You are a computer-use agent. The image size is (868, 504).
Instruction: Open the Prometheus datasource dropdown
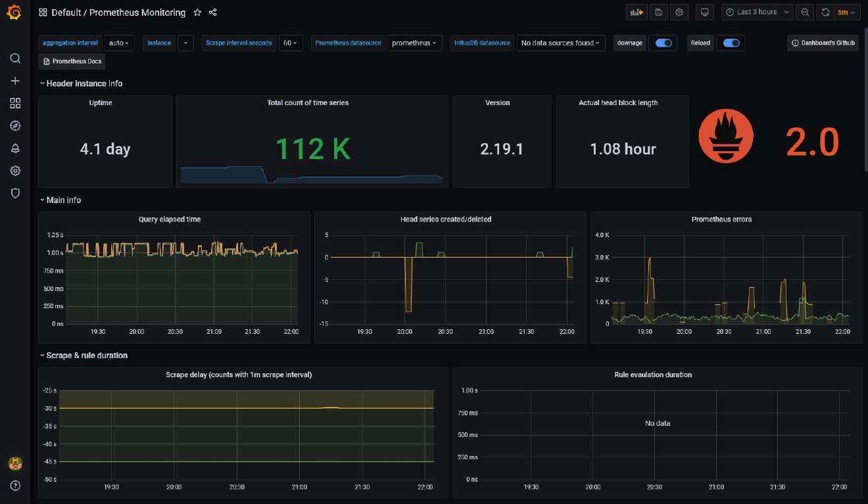coord(414,43)
